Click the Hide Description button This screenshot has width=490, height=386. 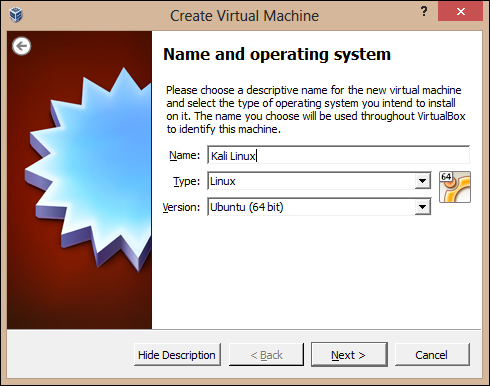(x=177, y=355)
